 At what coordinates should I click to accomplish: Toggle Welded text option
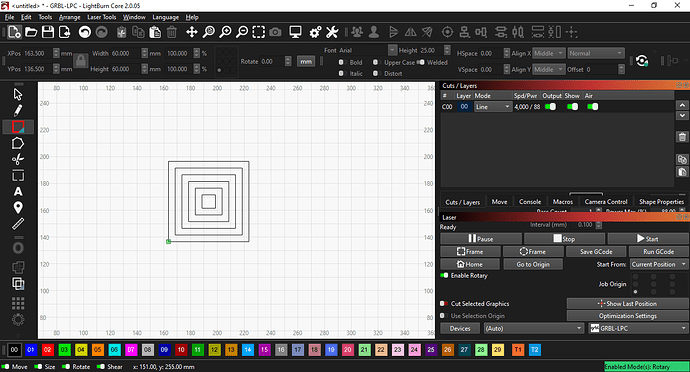[x=421, y=62]
